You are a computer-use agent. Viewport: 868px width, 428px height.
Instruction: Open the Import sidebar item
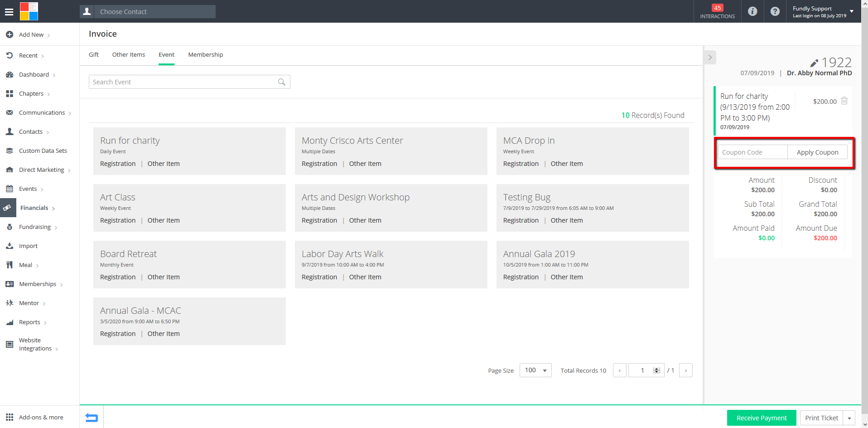[x=29, y=246]
